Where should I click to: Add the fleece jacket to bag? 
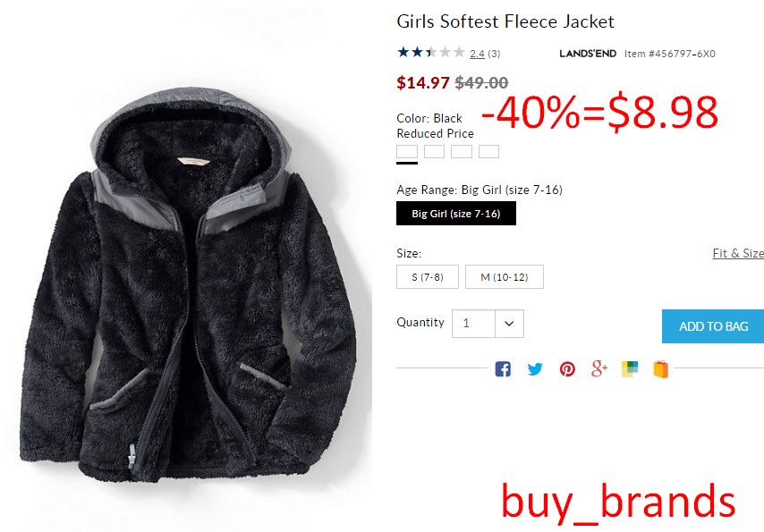click(713, 326)
